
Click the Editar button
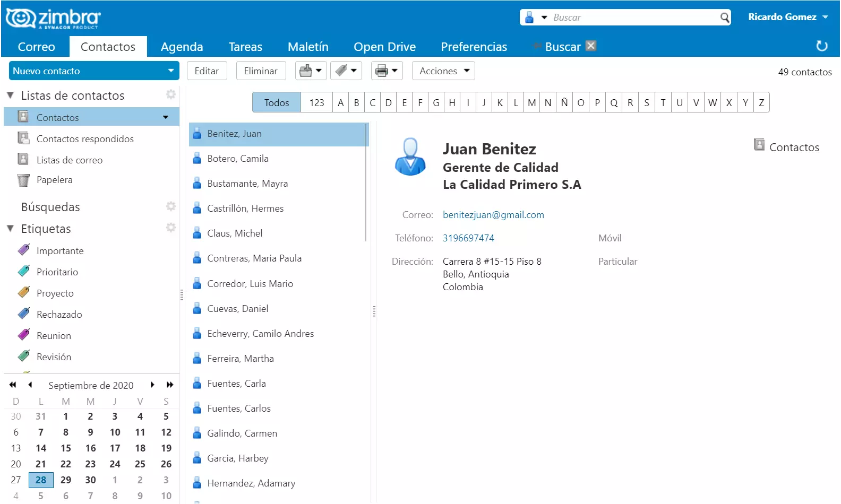click(x=207, y=71)
